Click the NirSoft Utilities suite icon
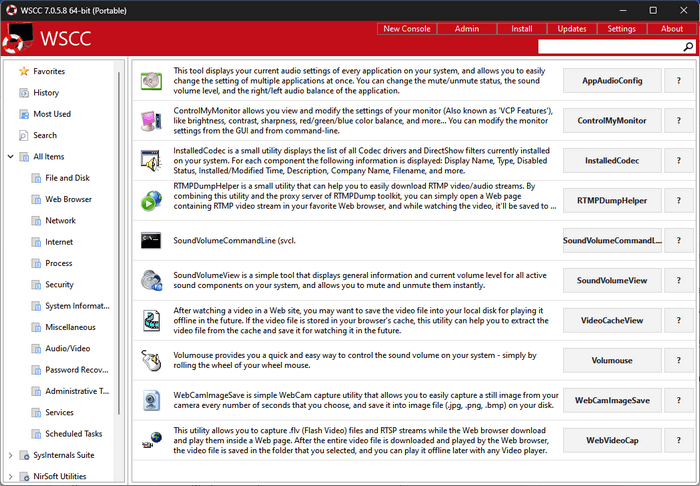This screenshot has height=486, width=700. click(24, 477)
